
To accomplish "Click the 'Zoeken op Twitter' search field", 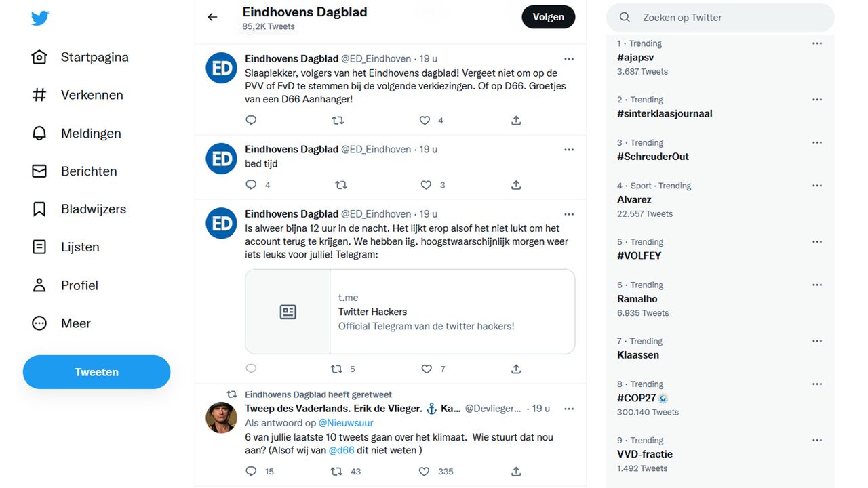I will pos(720,16).
